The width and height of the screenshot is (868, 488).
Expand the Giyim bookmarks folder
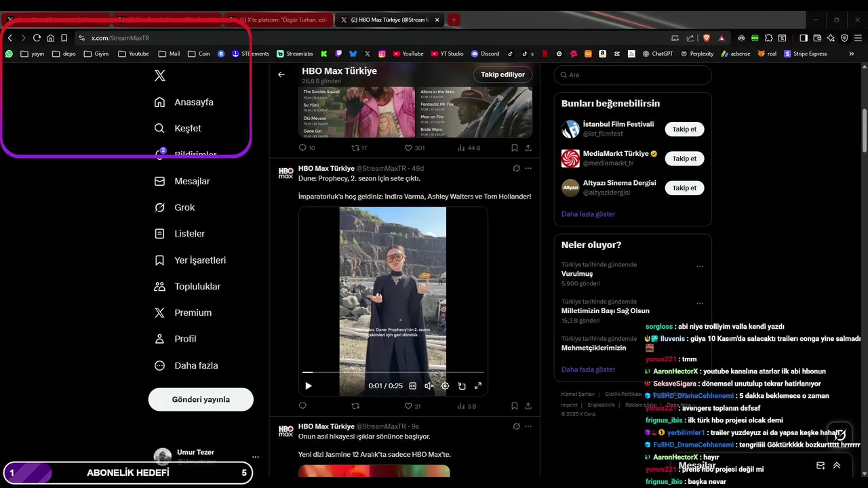pyautogui.click(x=96, y=54)
